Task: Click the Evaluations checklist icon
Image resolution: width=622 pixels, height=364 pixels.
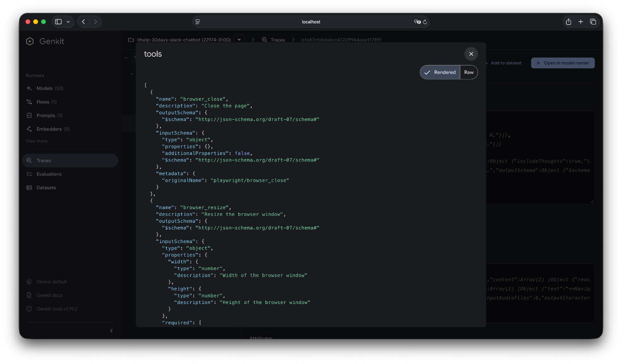Action: (29, 174)
